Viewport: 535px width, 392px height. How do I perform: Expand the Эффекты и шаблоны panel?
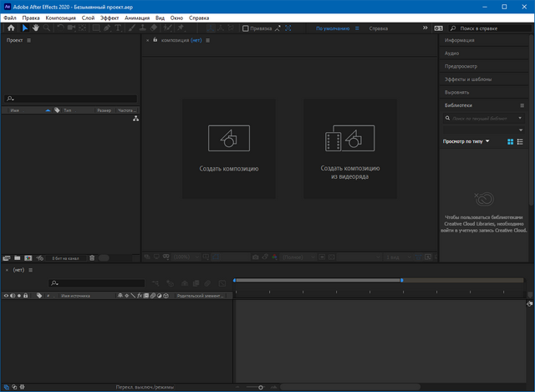pos(468,79)
